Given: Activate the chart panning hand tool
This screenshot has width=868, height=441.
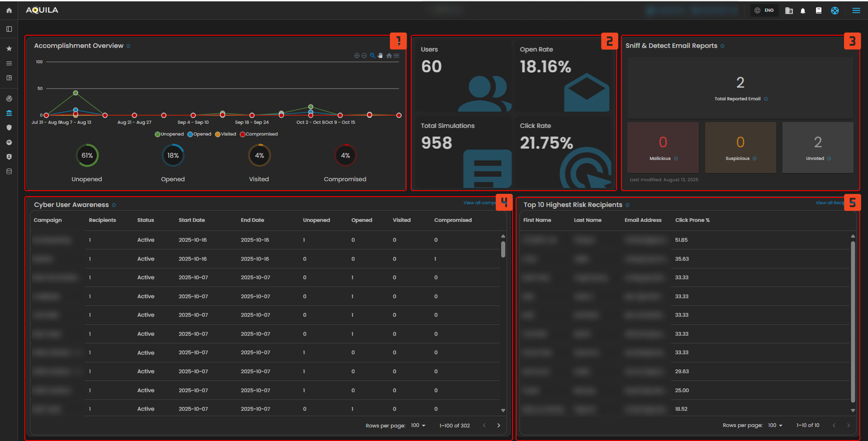Looking at the screenshot, I should (x=380, y=56).
